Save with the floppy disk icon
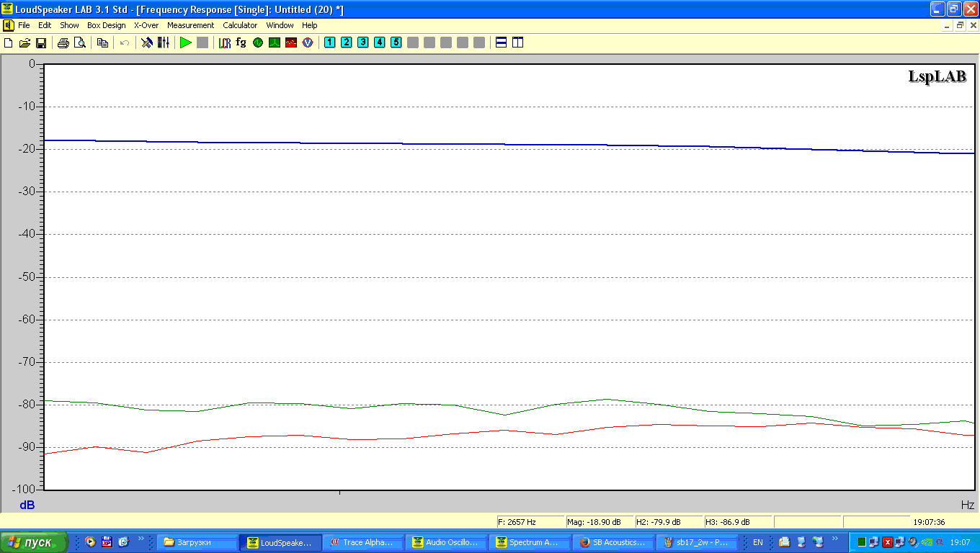 click(x=41, y=43)
